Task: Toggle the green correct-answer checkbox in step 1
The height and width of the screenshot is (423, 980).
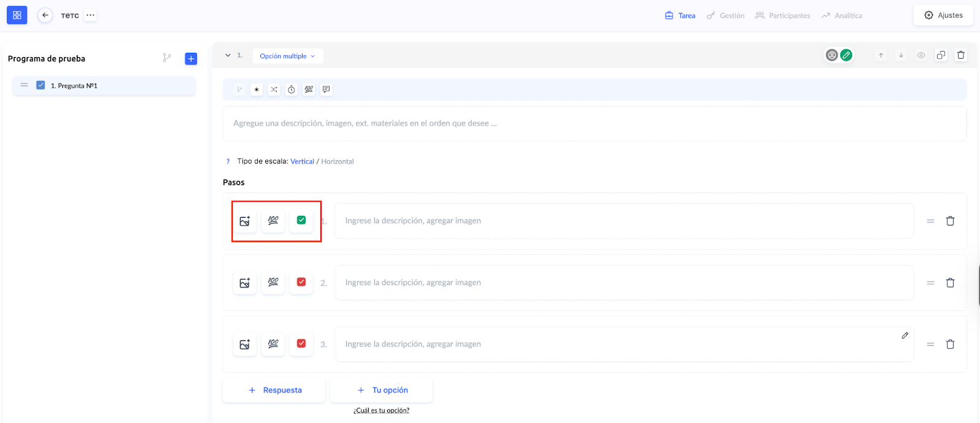Action: 301,220
